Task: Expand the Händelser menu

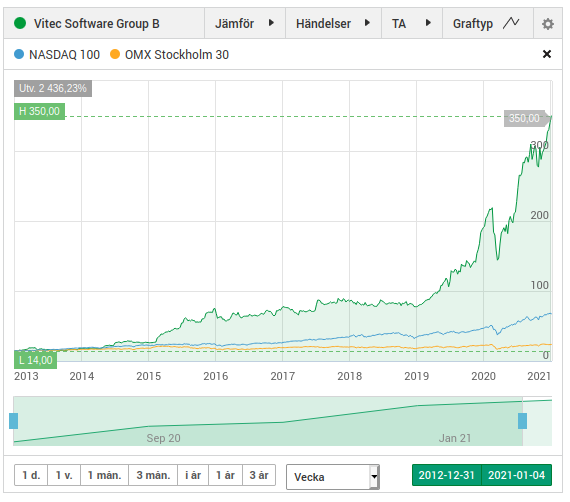Action: pyautogui.click(x=333, y=24)
